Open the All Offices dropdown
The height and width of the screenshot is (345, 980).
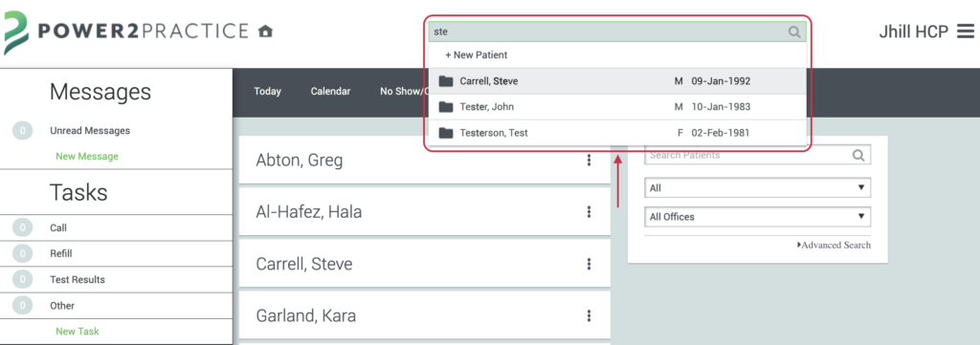(x=758, y=217)
